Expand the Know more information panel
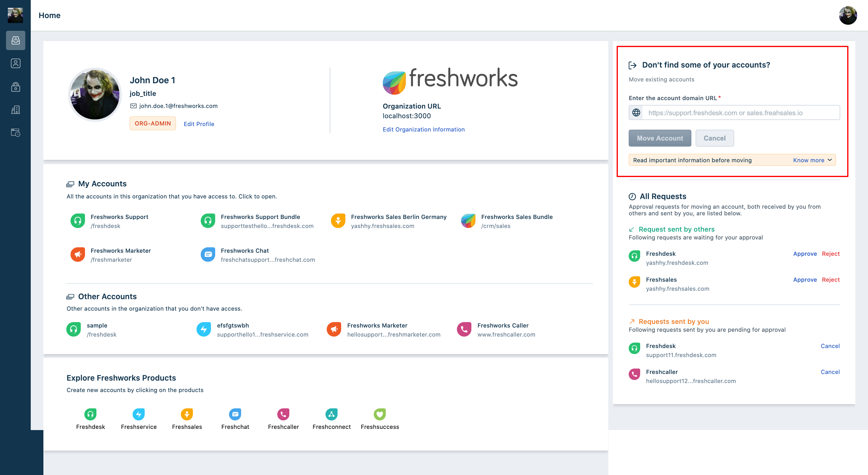868x475 pixels. tap(812, 160)
